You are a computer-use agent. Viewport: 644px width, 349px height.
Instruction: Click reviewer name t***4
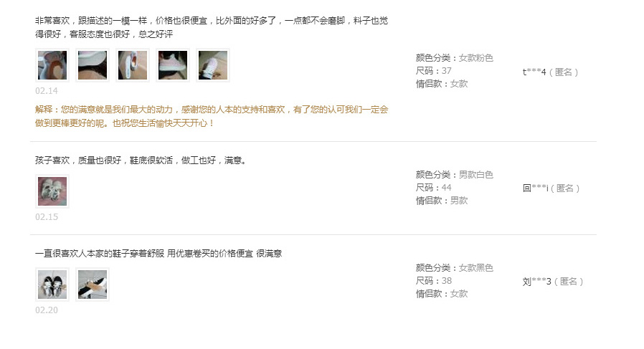(534, 72)
